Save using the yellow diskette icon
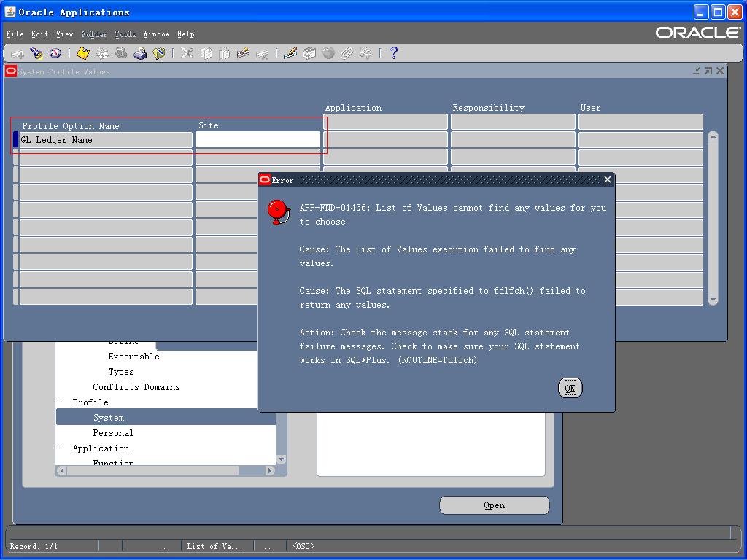 (83, 53)
